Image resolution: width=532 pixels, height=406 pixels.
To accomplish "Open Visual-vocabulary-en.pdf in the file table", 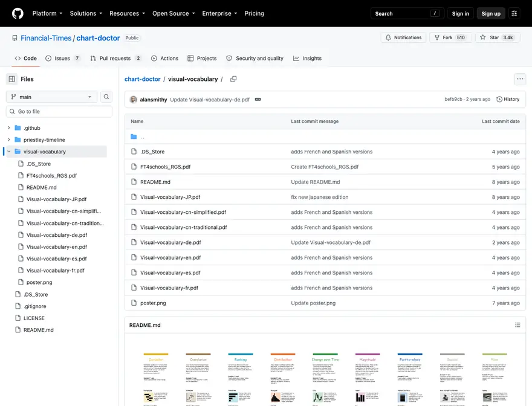I will pos(170,258).
